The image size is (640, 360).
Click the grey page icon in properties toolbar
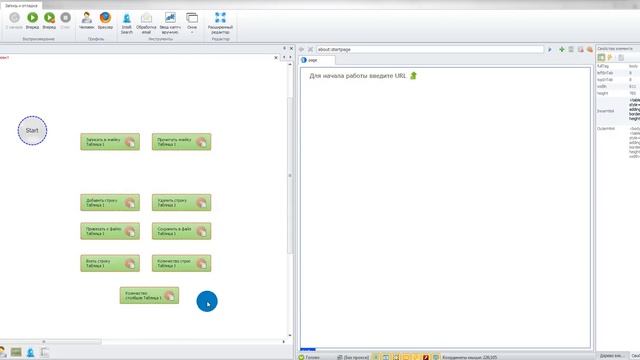click(x=621, y=58)
